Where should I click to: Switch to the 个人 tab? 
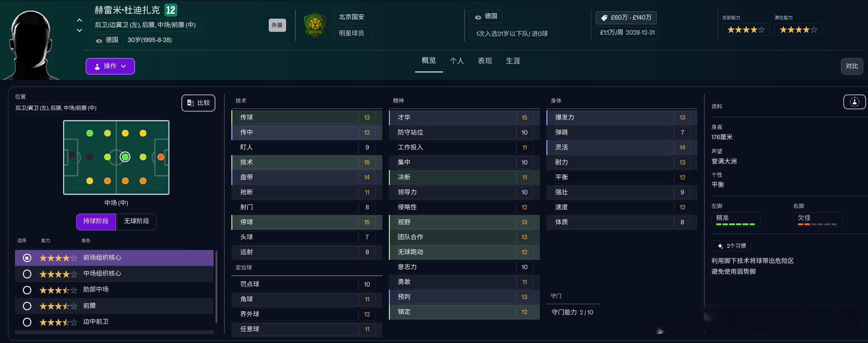coord(457,61)
